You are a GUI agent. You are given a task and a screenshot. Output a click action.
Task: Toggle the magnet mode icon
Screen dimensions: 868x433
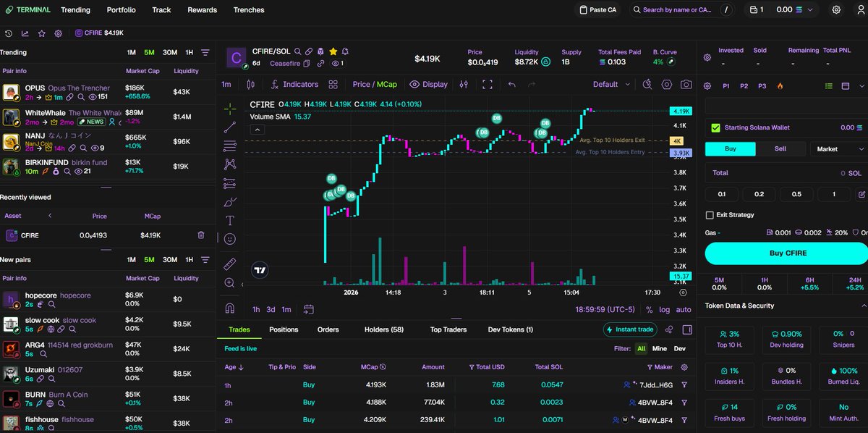pyautogui.click(x=230, y=307)
